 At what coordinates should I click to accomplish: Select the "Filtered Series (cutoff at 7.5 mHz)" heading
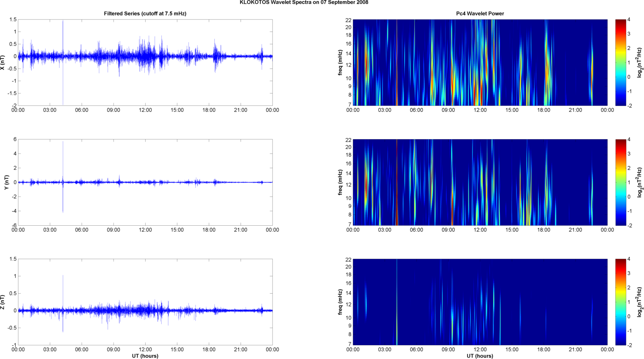145,13
